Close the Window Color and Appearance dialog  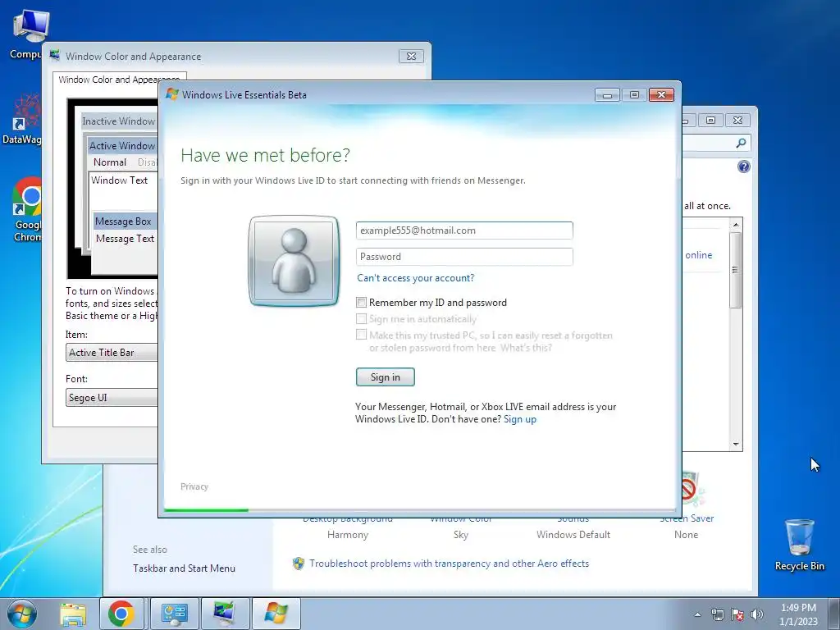[x=411, y=57]
